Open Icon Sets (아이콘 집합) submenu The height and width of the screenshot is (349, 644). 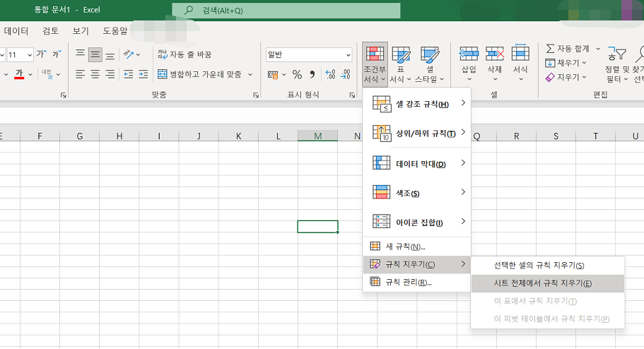416,222
